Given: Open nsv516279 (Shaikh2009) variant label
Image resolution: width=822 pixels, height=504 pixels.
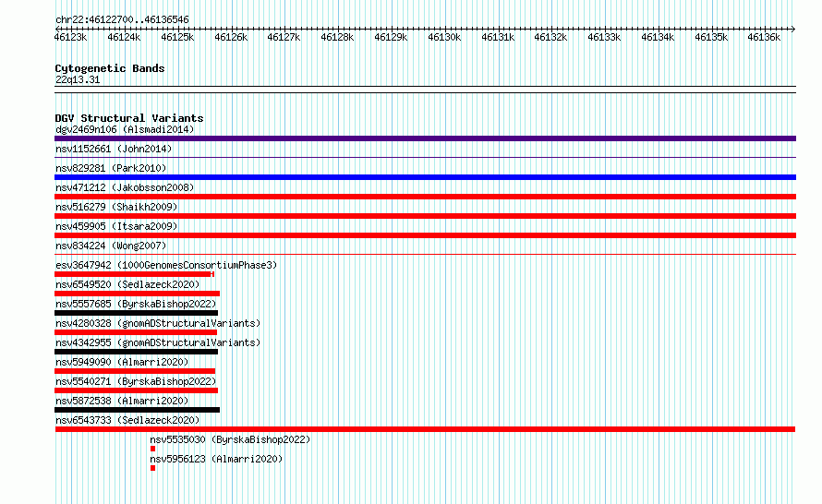Looking at the screenshot, I should (116, 207).
